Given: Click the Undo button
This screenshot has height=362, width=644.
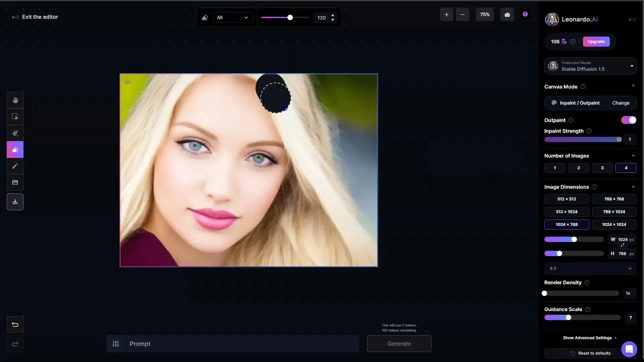Looking at the screenshot, I should (15, 324).
